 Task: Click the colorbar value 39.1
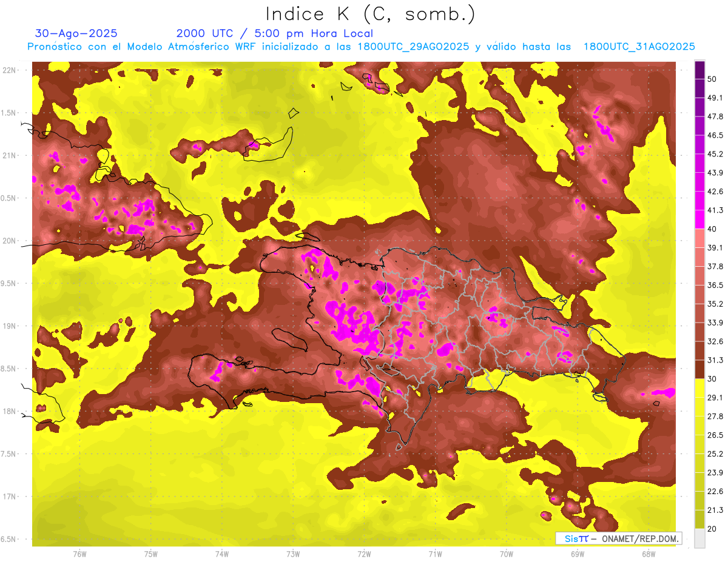[715, 247]
